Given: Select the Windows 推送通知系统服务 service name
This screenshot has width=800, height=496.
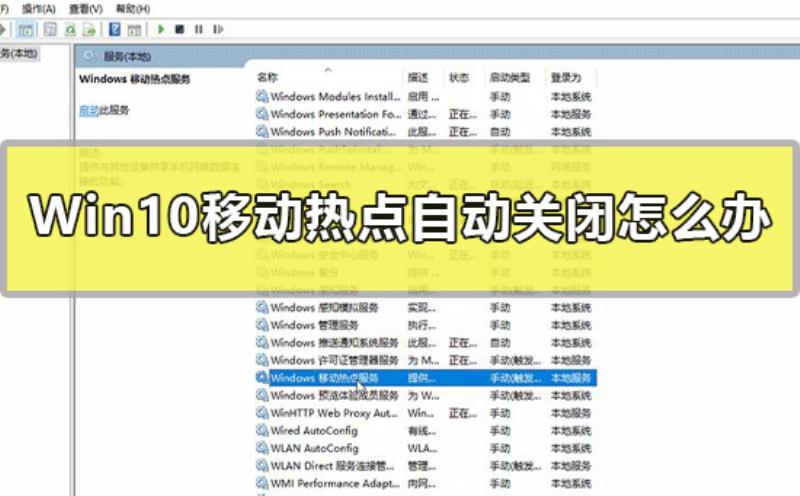Looking at the screenshot, I should tap(334, 342).
